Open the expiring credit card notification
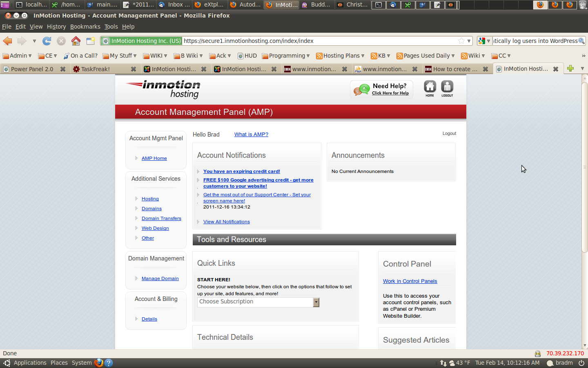588x368 pixels. click(x=242, y=171)
